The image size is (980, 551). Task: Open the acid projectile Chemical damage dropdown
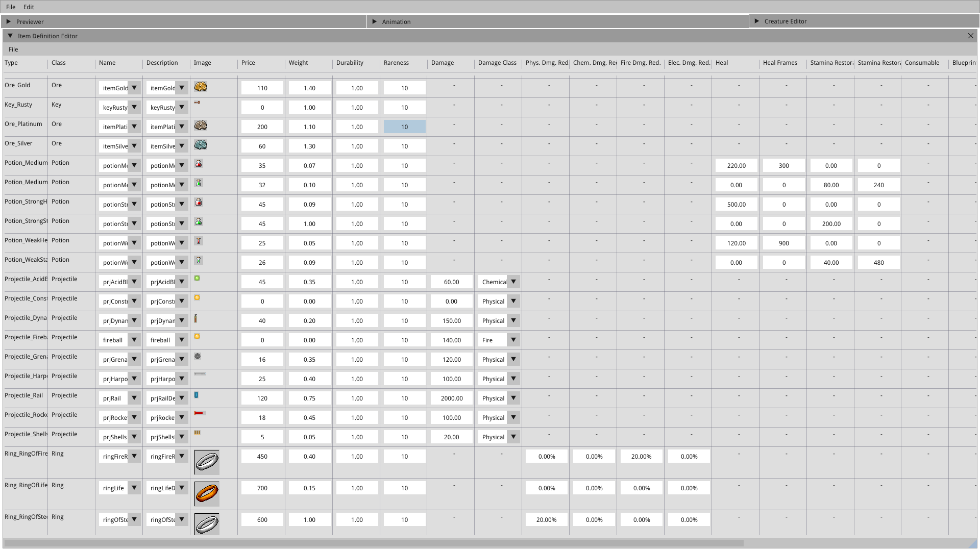tap(513, 282)
